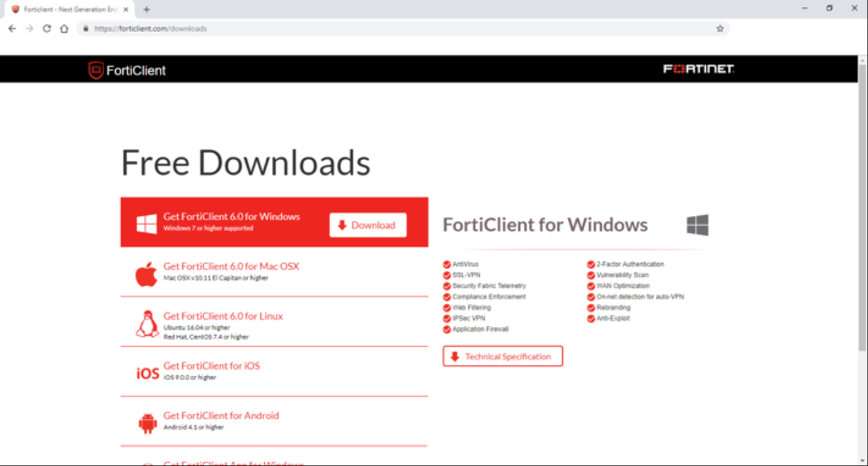The width and height of the screenshot is (868, 466).
Task: Click 'On-net detection for auto-VPN' text
Action: pyautogui.click(x=640, y=297)
